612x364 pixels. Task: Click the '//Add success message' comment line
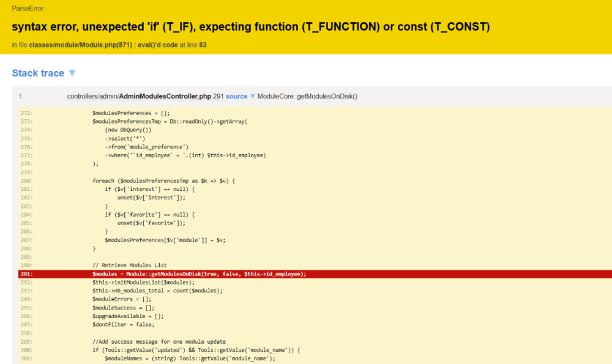(159, 341)
